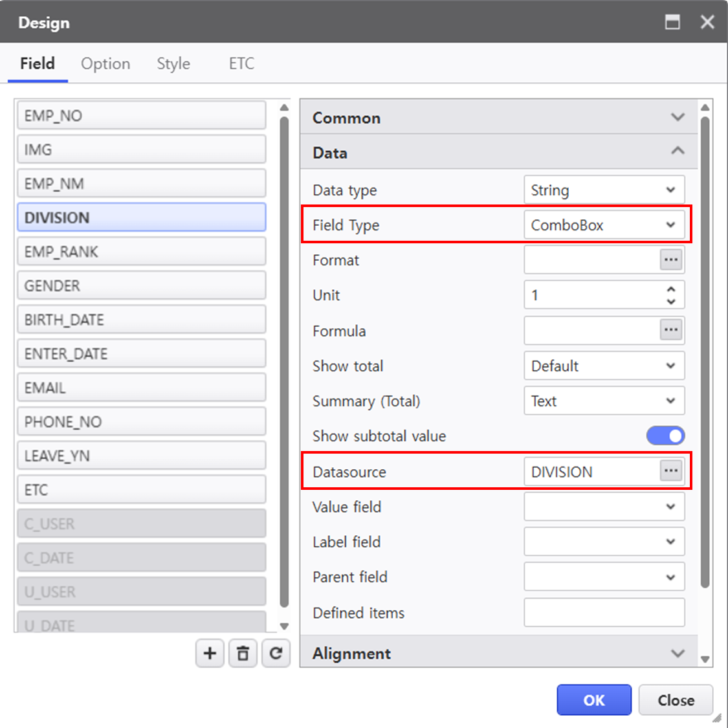Maximize the Design dialog

(x=672, y=22)
